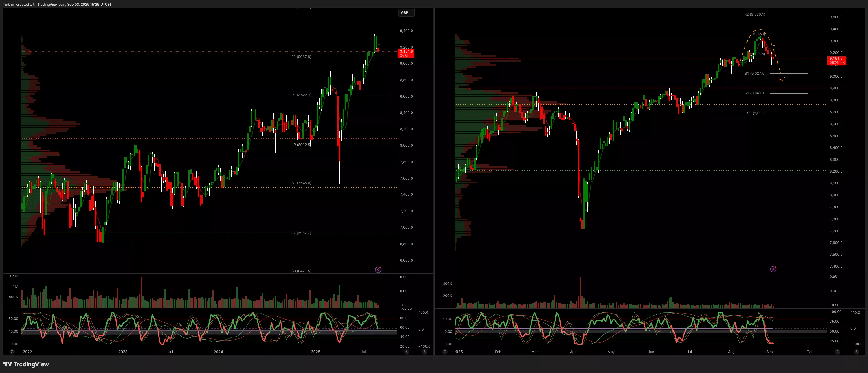868x373 pixels.
Task: Click the '2022' label on time axis
Action: [x=27, y=352]
